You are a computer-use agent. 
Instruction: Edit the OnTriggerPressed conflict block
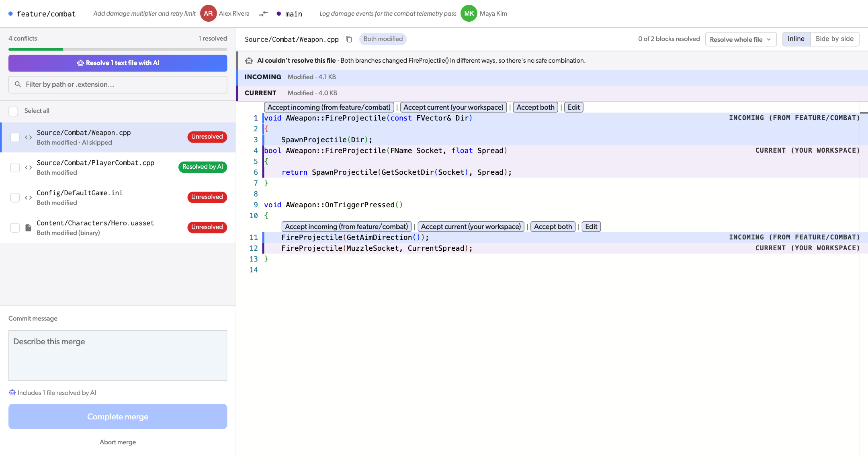pos(591,227)
